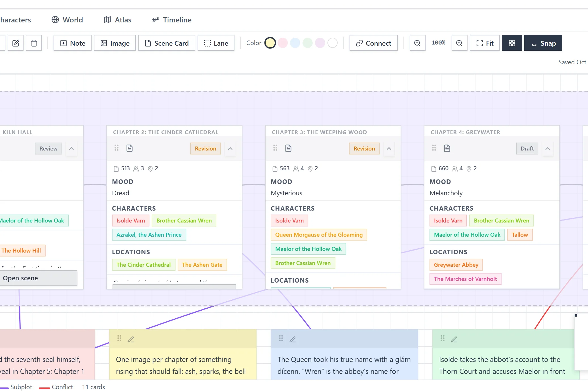Select the pink color swatch
Image resolution: width=588 pixels, height=392 pixels.
point(283,43)
